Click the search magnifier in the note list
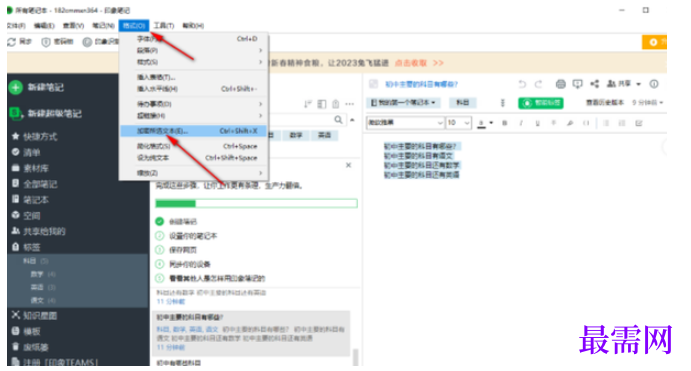The width and height of the screenshot is (691, 371). 338,119
